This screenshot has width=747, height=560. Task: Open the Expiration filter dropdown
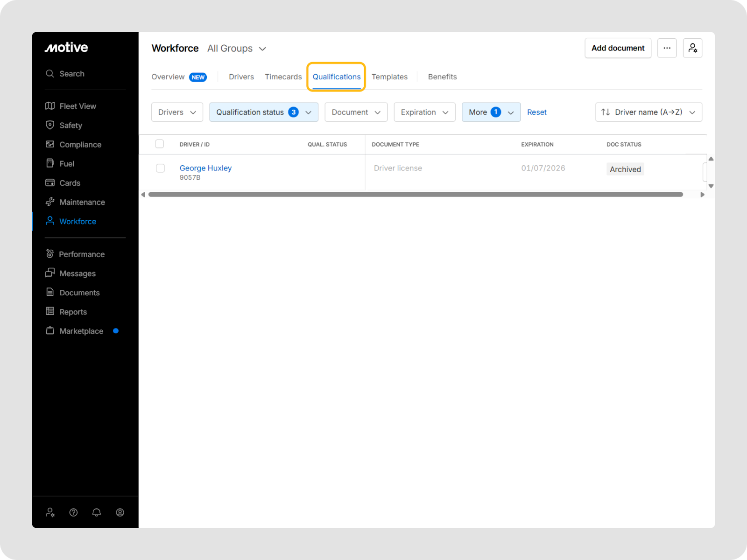pos(424,112)
